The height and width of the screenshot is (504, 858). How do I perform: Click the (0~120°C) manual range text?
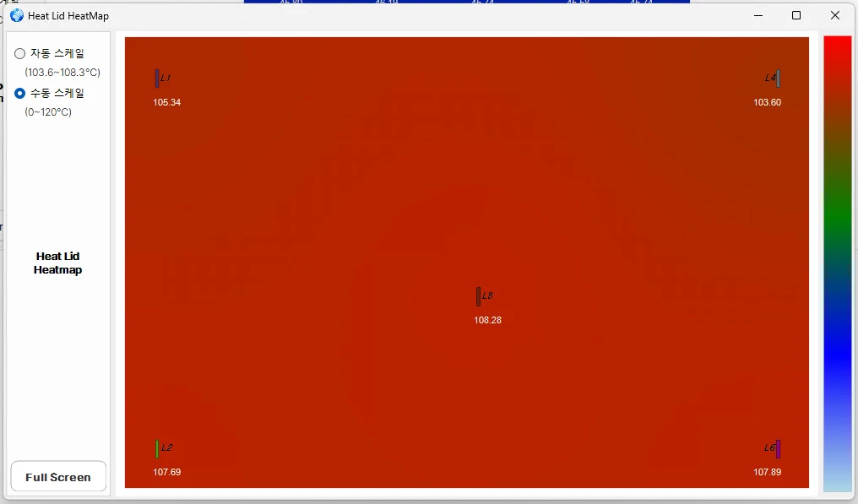(x=48, y=112)
